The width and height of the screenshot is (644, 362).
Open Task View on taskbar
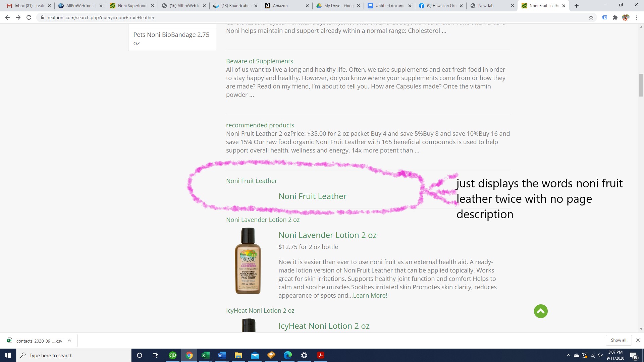tap(156, 355)
